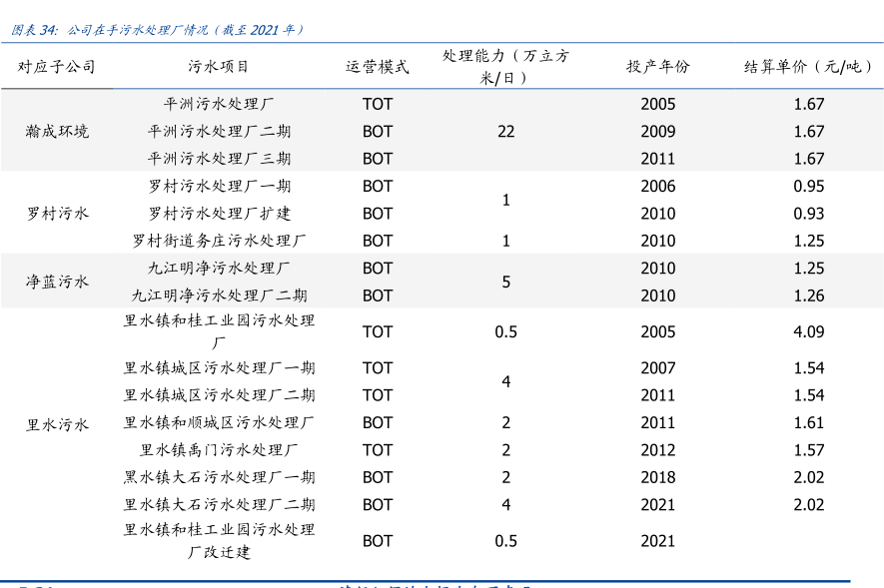Select the 平洲污水处理厂三期 project row
884x588 pixels.
point(219,159)
